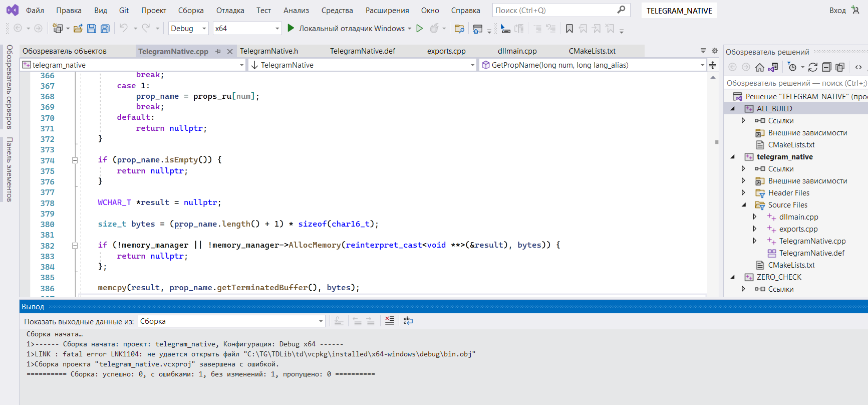Click the Локальный отладчик Windows button
Viewport: 868px width, 405px height.
(x=352, y=29)
